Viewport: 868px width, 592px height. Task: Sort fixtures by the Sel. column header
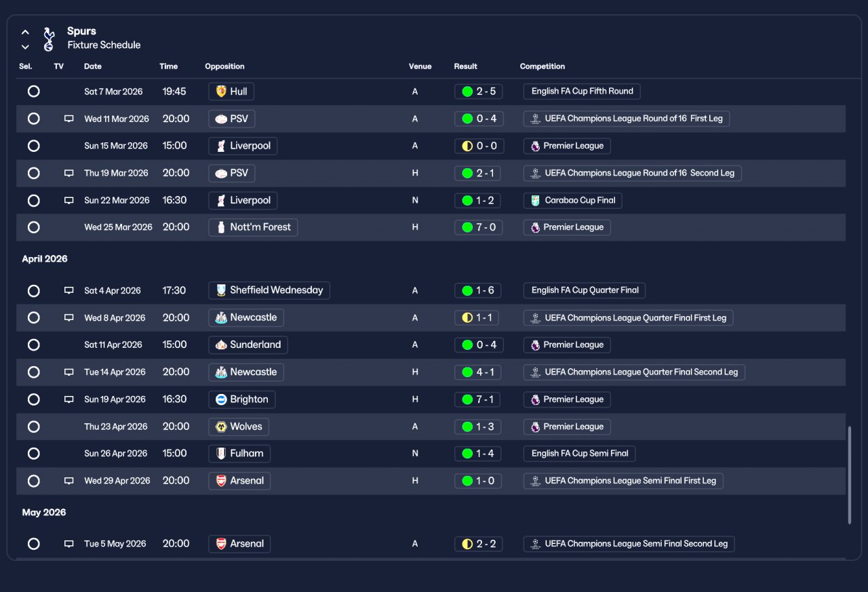click(x=26, y=66)
